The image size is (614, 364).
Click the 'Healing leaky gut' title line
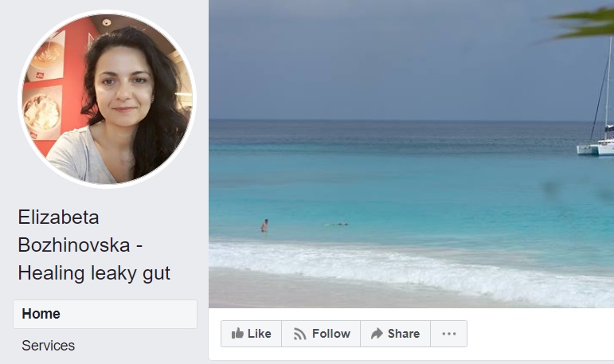click(94, 273)
